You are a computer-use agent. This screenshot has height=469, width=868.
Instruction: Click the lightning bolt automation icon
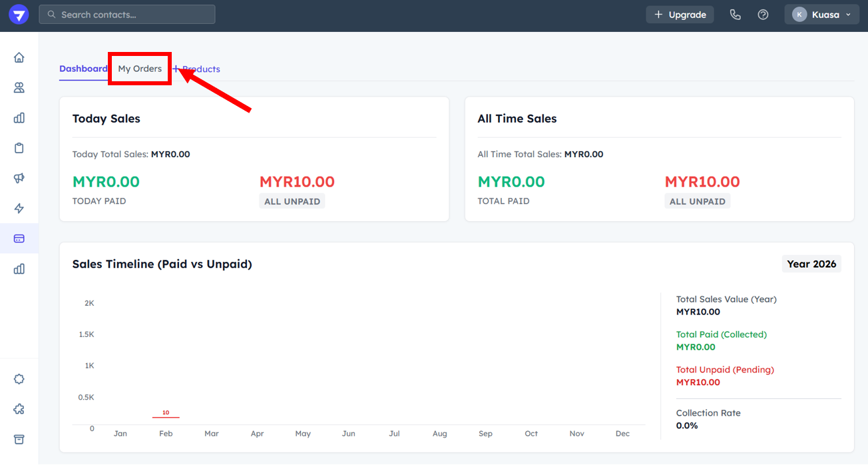[x=19, y=209]
